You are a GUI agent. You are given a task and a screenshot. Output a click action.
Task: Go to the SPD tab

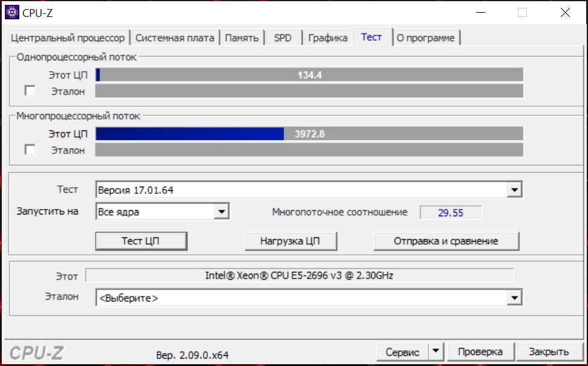(283, 38)
